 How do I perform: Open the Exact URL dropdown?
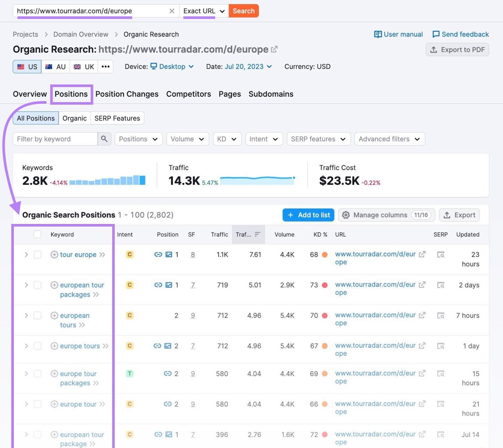tap(204, 11)
